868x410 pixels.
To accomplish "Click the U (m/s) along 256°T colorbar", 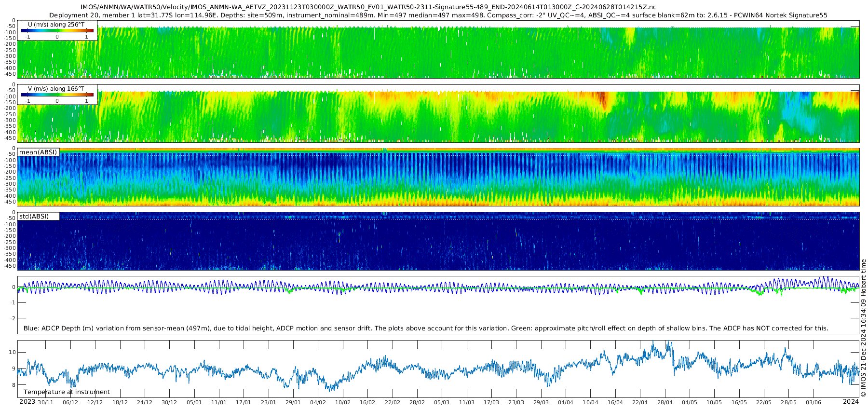I will click(57, 30).
